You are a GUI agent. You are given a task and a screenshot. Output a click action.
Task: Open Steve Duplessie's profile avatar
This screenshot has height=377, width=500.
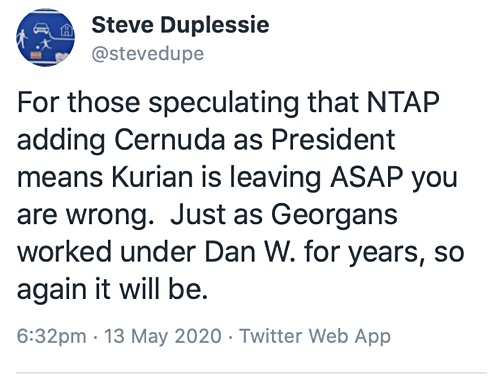point(45,37)
